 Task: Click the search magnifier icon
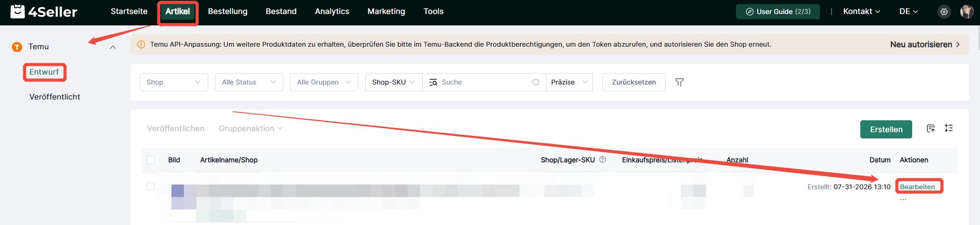(536, 82)
